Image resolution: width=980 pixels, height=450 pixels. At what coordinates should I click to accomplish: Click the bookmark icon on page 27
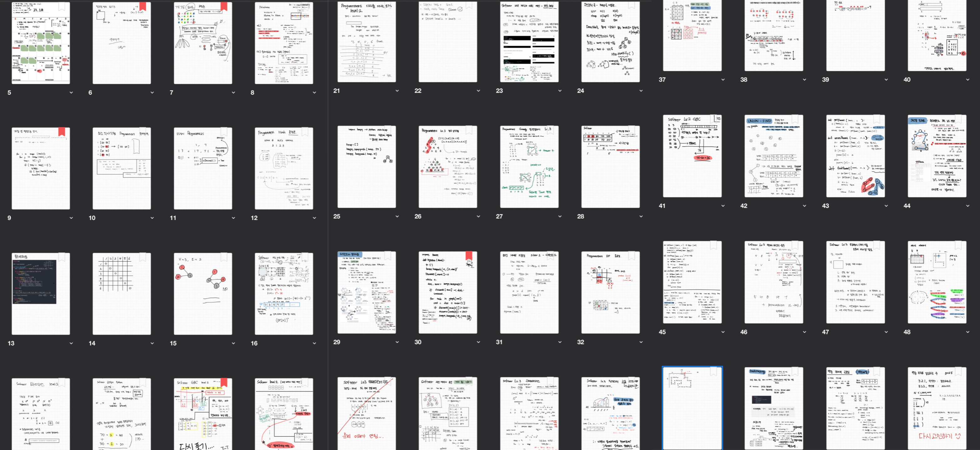550,130
